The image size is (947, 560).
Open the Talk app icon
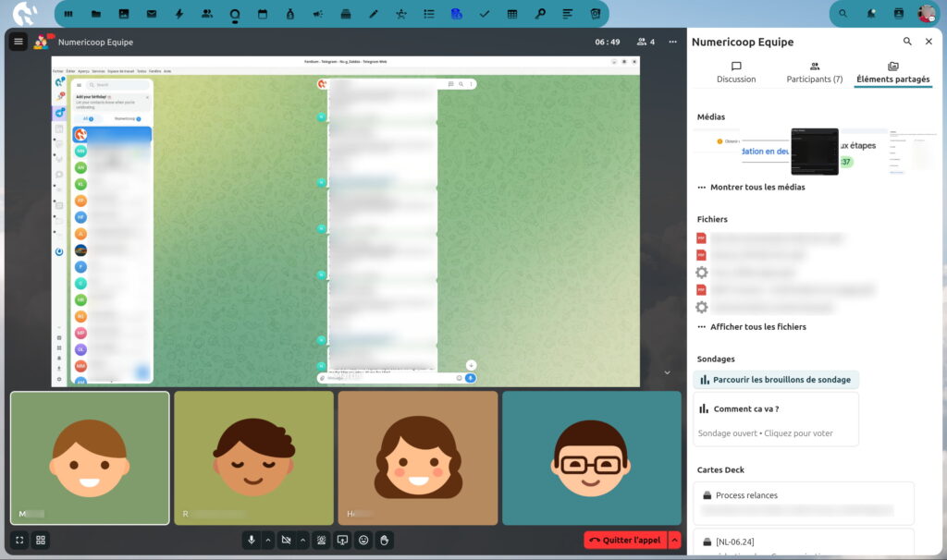235,14
